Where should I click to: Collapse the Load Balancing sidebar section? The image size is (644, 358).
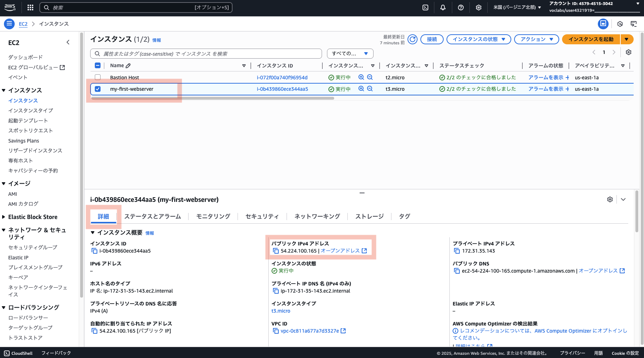pos(4,308)
